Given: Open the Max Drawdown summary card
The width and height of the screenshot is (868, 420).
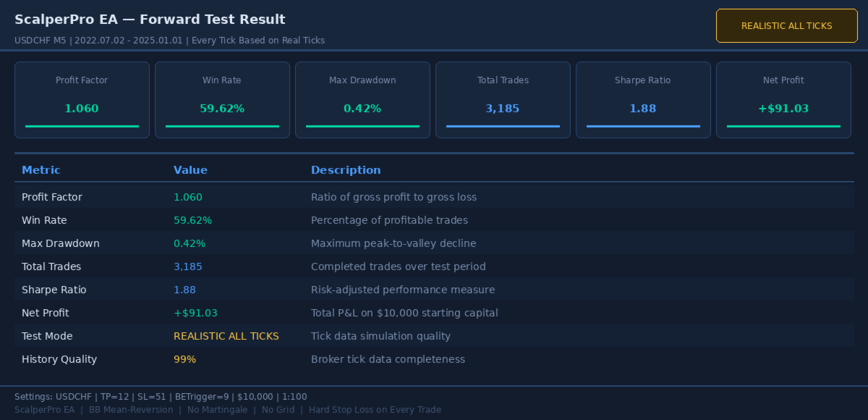Looking at the screenshot, I should pos(362,99).
